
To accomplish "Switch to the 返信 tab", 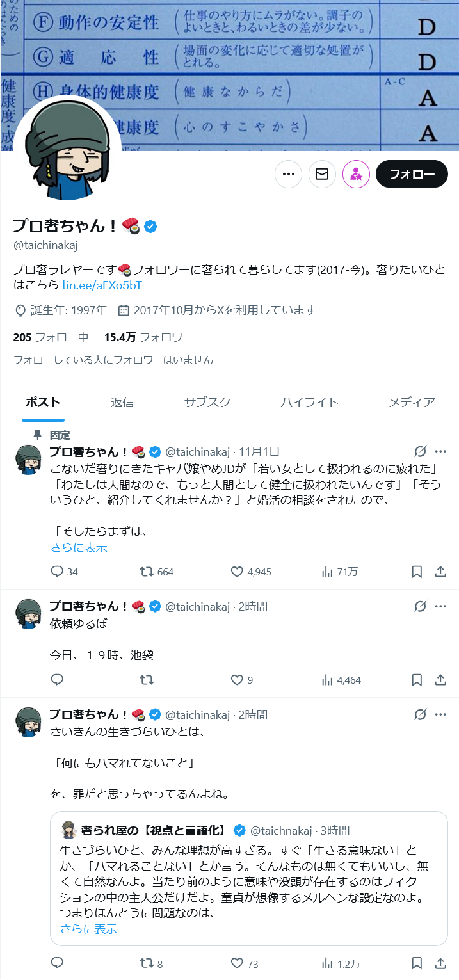I will [122, 402].
